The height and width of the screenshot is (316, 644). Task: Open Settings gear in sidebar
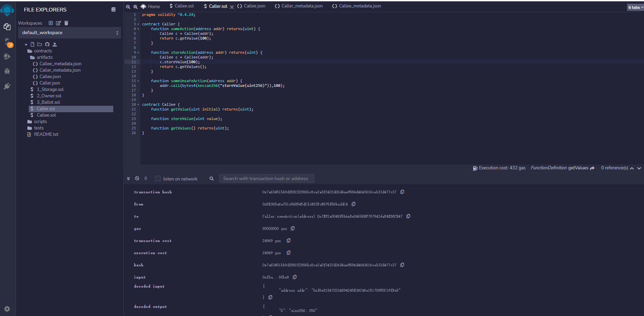point(7,309)
